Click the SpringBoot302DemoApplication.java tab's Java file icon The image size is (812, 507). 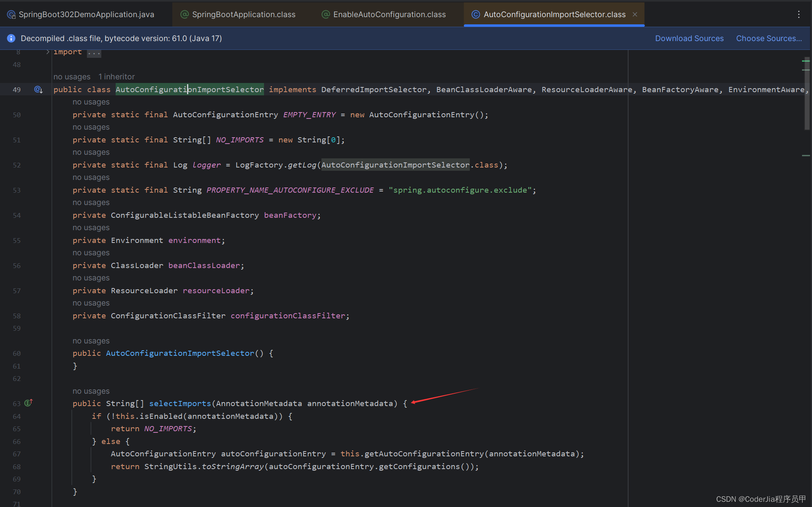pos(11,15)
